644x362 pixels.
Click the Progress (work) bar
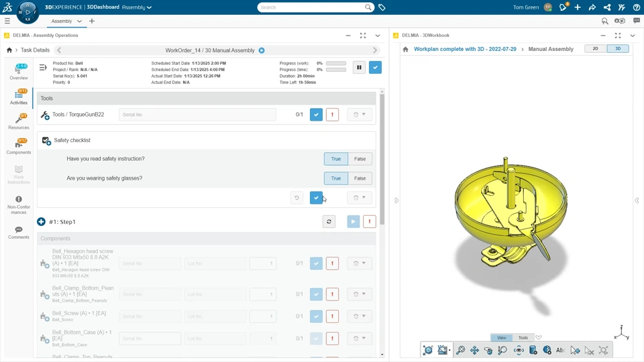[336, 63]
